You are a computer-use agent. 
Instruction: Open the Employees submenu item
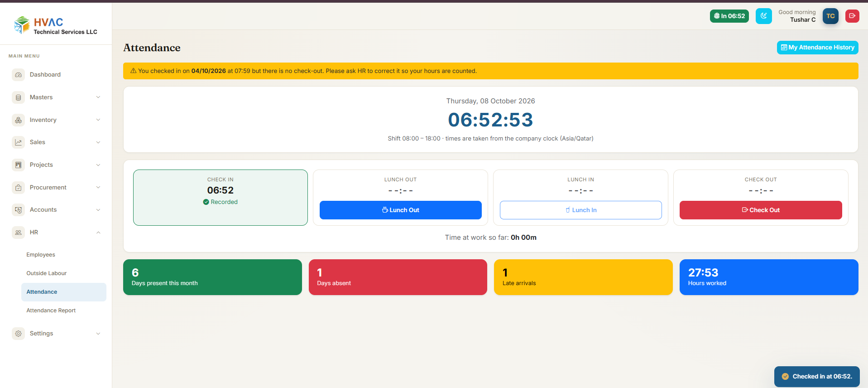64,255
